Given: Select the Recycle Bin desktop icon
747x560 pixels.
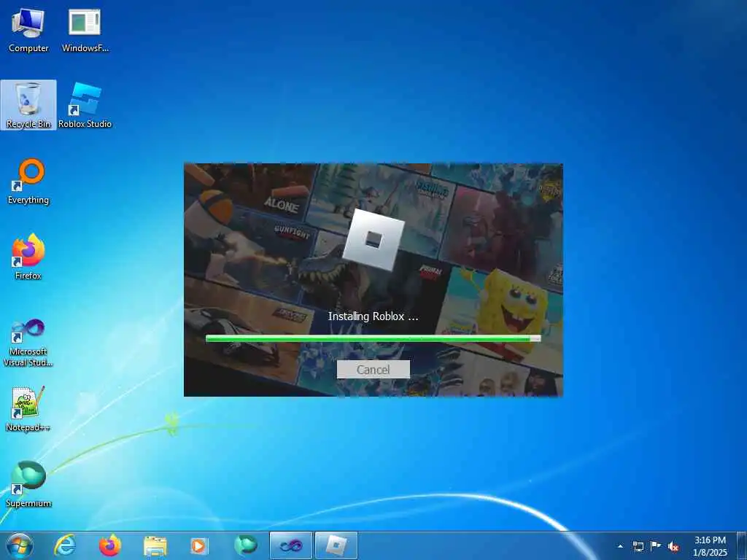Looking at the screenshot, I should (28, 105).
